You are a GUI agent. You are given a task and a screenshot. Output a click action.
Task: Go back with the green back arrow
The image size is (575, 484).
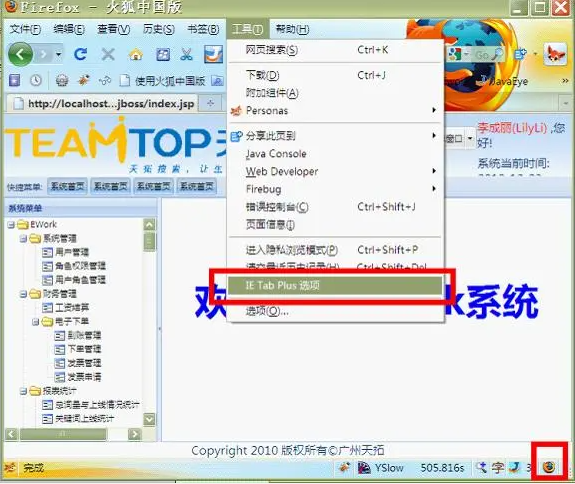pos(20,54)
